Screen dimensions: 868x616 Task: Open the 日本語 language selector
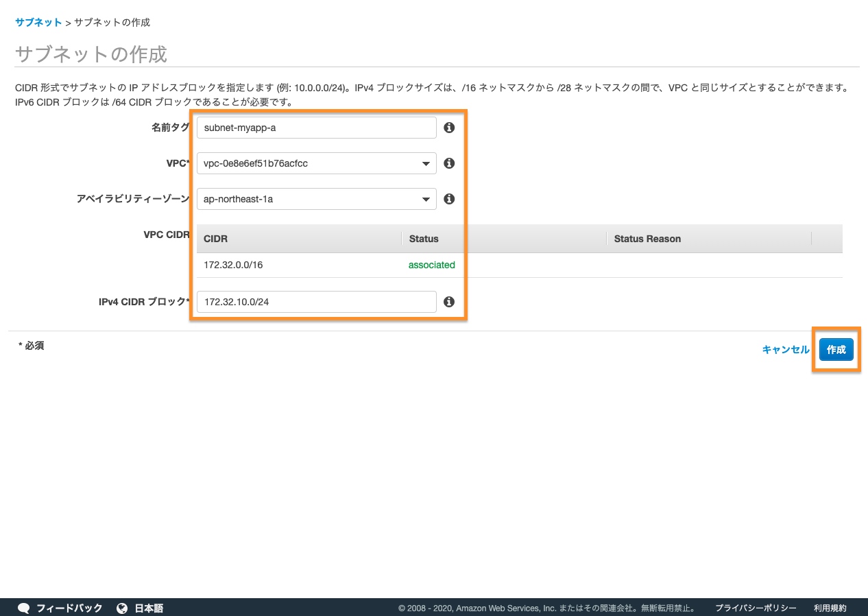[x=148, y=608]
